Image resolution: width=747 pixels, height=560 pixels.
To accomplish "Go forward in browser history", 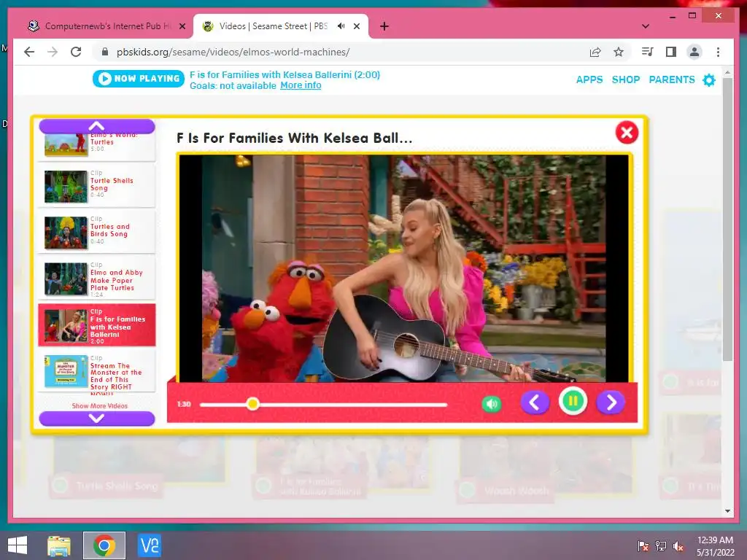I will 53,52.
